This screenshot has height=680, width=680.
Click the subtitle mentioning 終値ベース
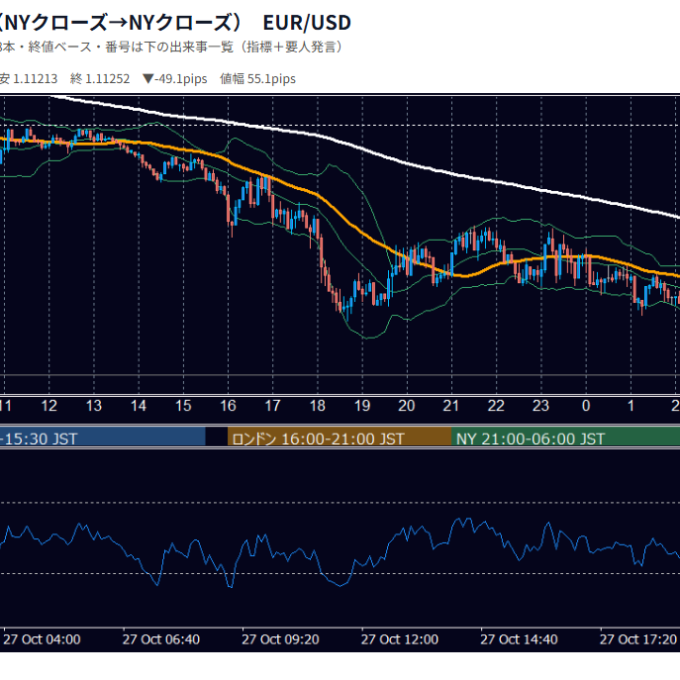point(171,47)
